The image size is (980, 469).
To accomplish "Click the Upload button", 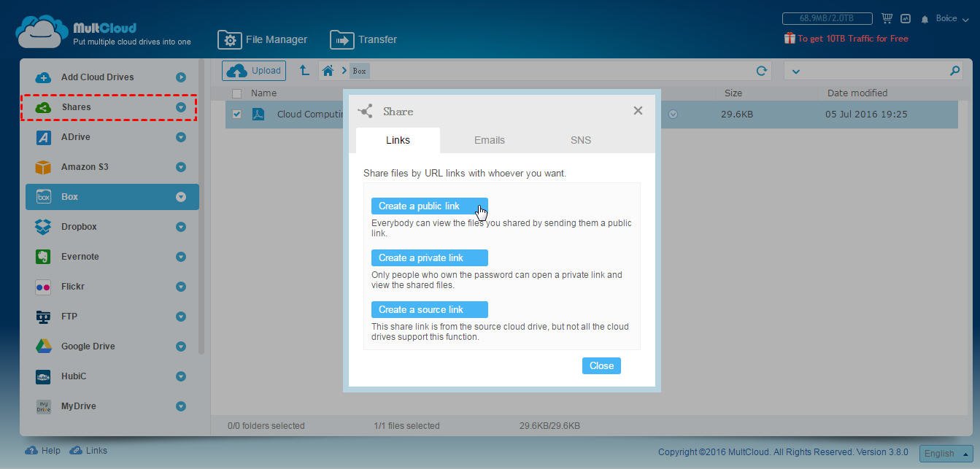I will tap(254, 71).
